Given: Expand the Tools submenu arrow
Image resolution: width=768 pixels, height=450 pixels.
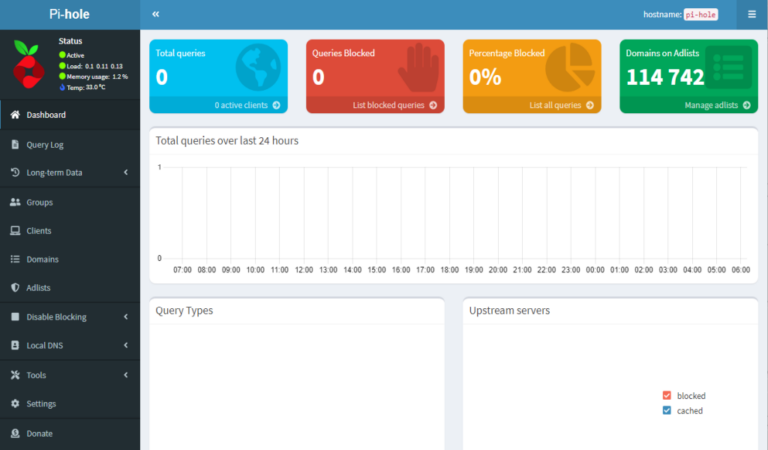Looking at the screenshot, I should click(126, 375).
